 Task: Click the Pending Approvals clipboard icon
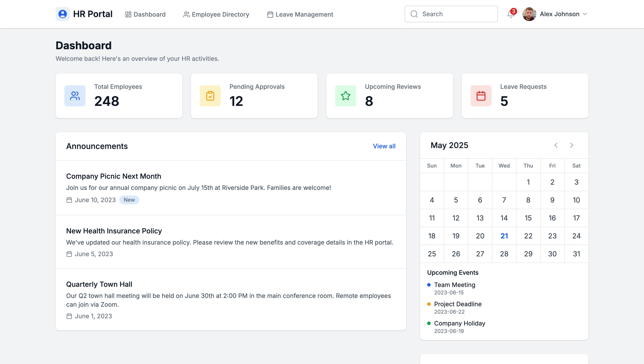[x=210, y=96]
